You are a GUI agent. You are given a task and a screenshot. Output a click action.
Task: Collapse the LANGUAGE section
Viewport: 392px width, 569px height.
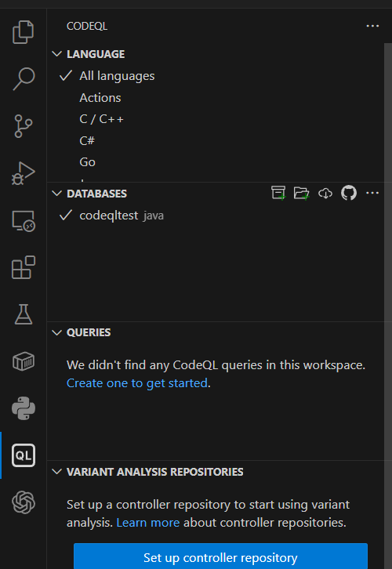click(57, 54)
